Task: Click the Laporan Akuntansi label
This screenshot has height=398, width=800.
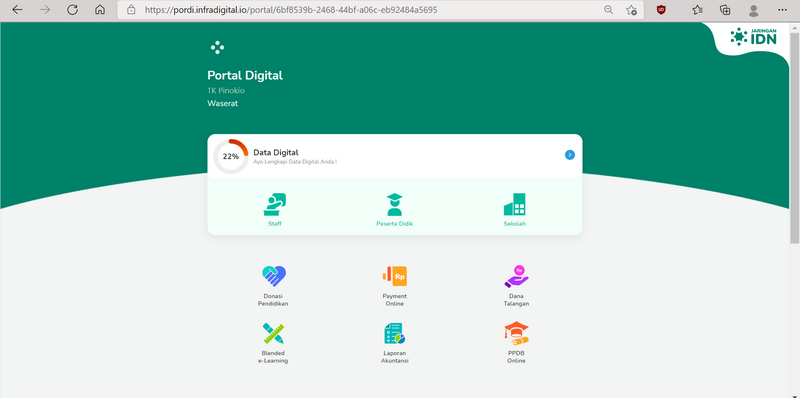Action: [x=394, y=357]
